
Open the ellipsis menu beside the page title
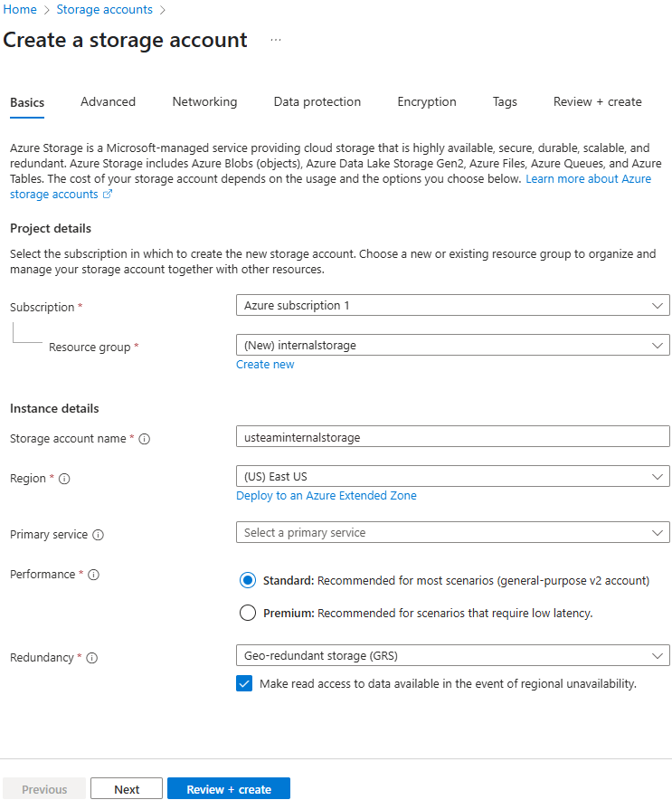tap(276, 40)
